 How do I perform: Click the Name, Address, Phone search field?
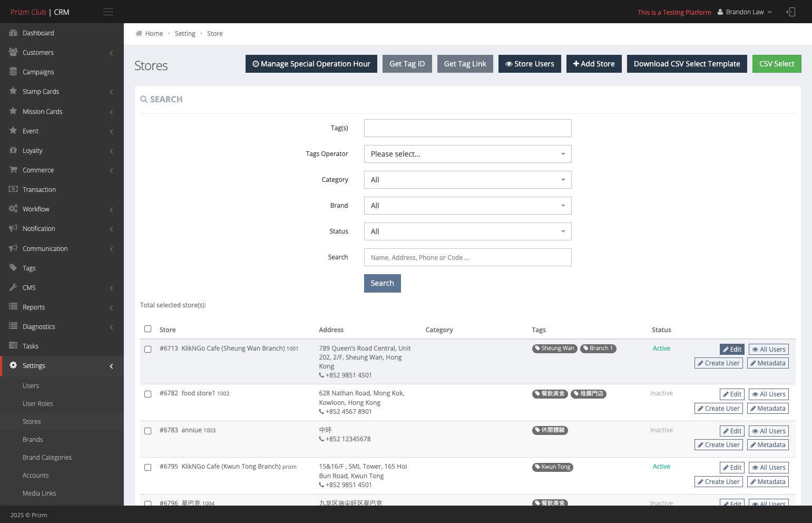coord(467,257)
